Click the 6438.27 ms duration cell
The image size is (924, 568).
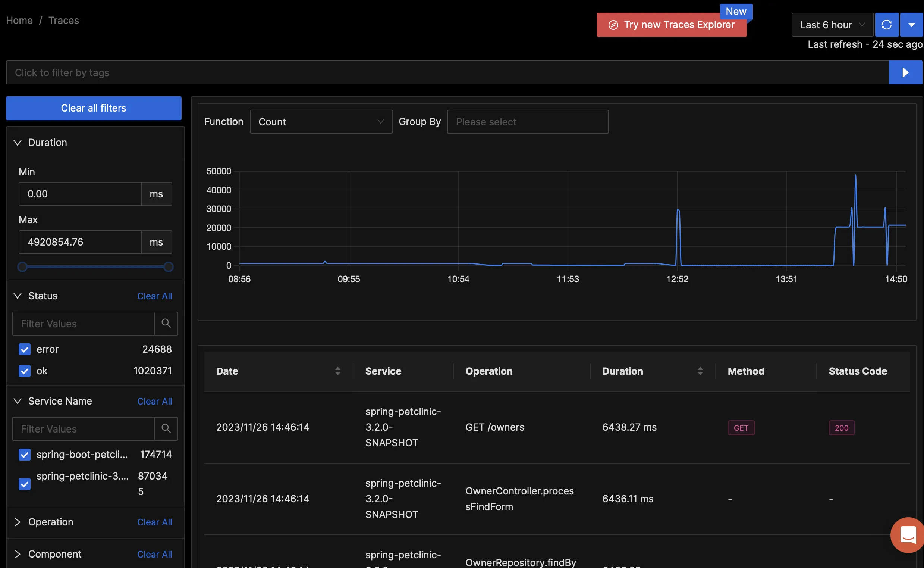point(630,427)
